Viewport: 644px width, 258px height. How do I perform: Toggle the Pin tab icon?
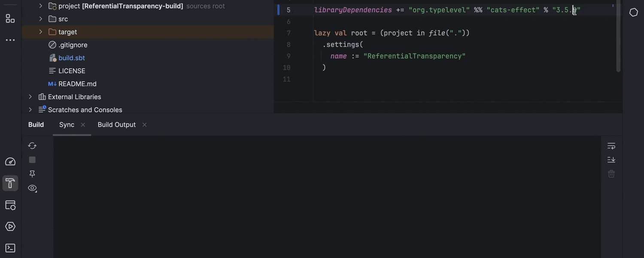click(32, 174)
